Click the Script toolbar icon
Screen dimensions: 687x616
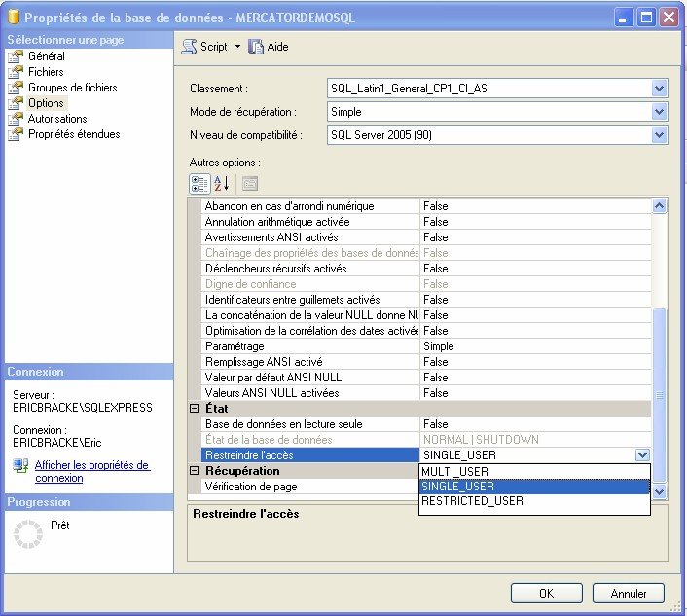(190, 47)
